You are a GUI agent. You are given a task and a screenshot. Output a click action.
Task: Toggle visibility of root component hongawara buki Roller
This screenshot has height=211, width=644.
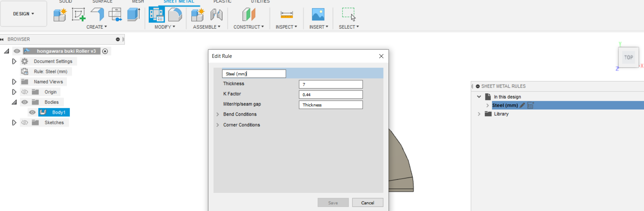point(17,51)
